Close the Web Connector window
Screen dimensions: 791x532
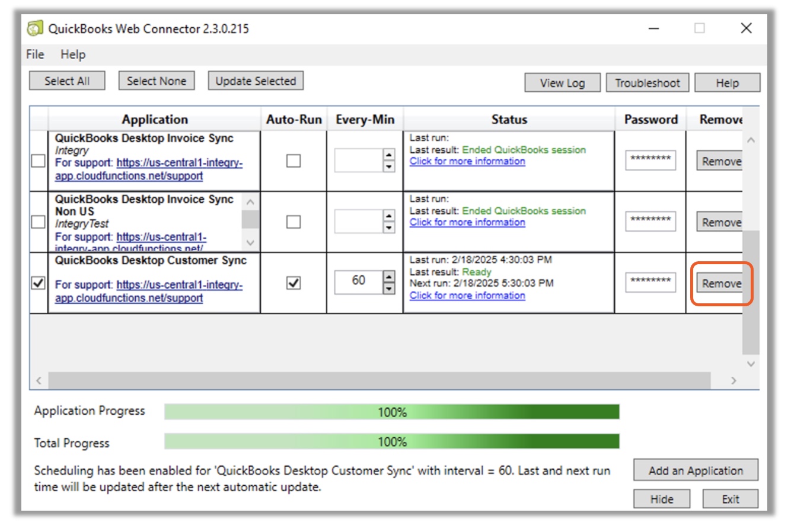click(x=746, y=28)
